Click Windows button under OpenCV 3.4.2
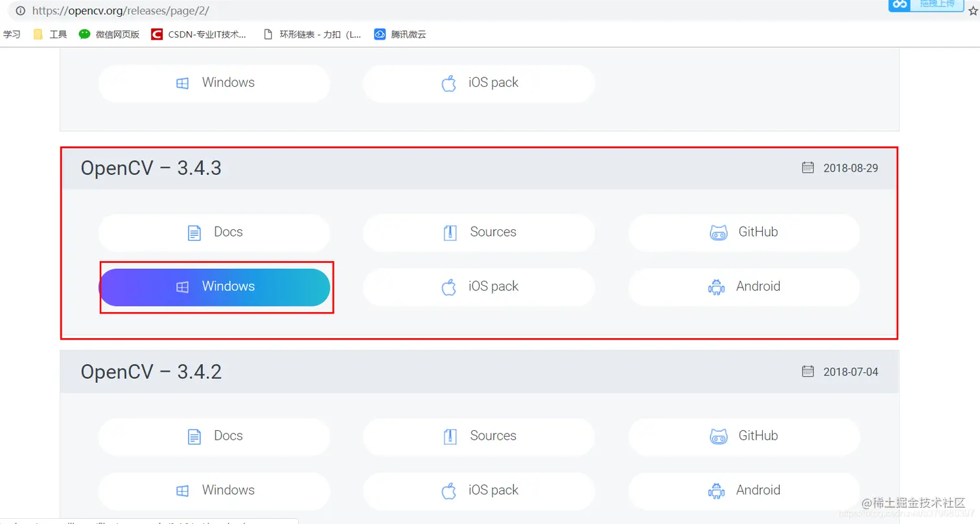The width and height of the screenshot is (980, 524). pos(215,490)
